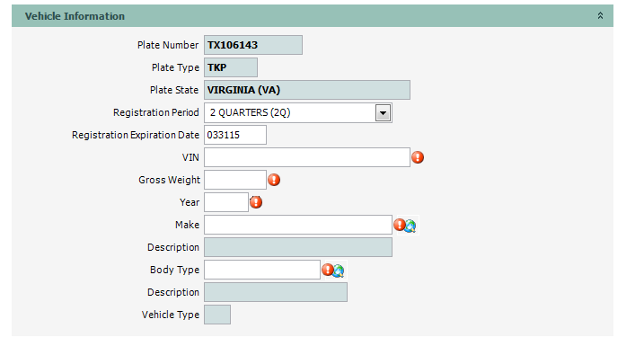Collapse the Vehicle Information section
The width and height of the screenshot is (644, 355).
click(x=600, y=15)
